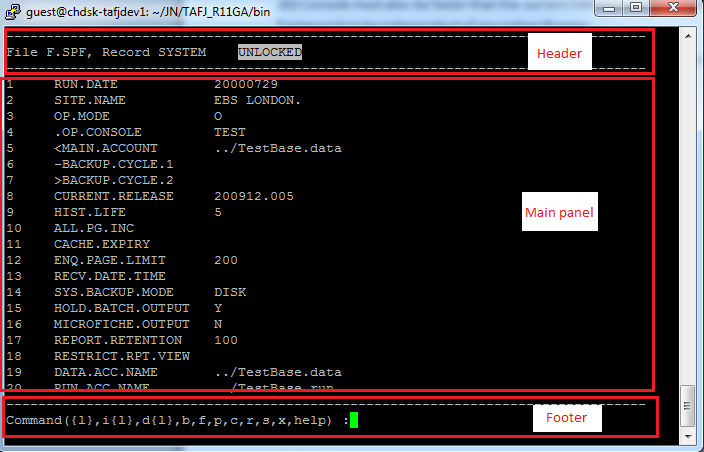This screenshot has height=452, width=704.
Task: Click the Main panel annotation label
Action: (x=561, y=213)
